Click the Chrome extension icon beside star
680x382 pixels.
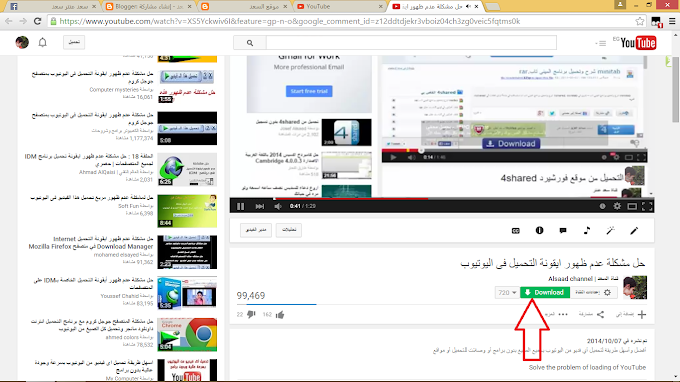pos(656,22)
